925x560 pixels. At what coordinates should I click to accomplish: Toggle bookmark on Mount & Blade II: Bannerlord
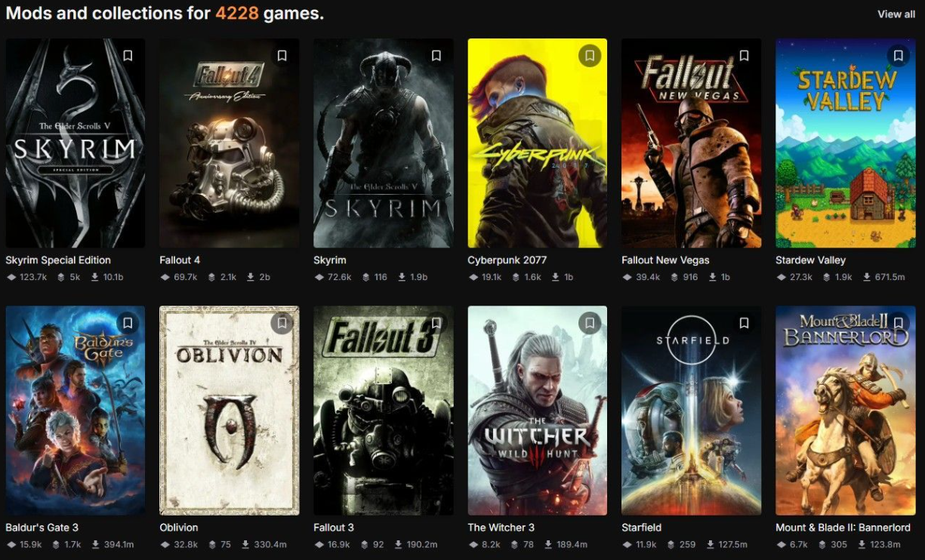coord(898,323)
